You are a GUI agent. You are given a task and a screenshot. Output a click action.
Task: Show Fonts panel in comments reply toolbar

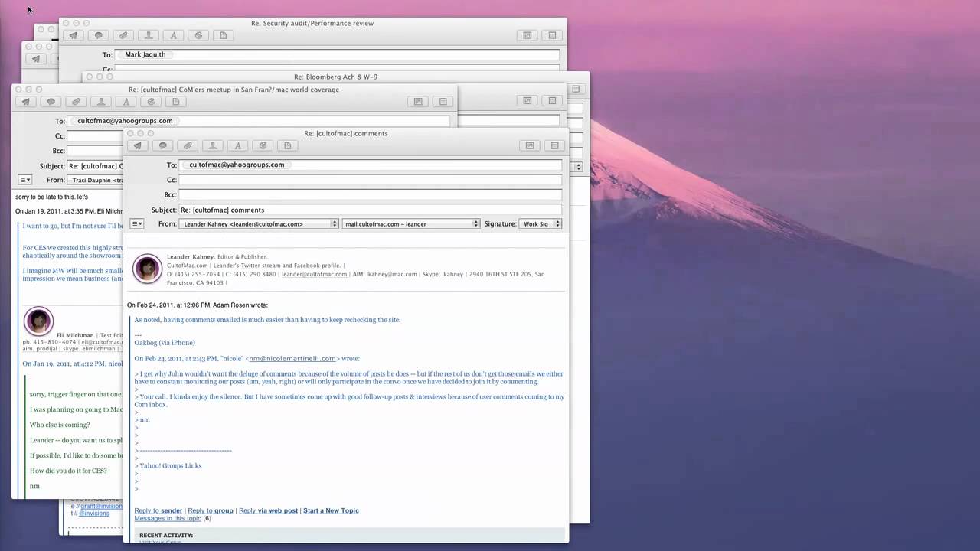pyautogui.click(x=238, y=145)
